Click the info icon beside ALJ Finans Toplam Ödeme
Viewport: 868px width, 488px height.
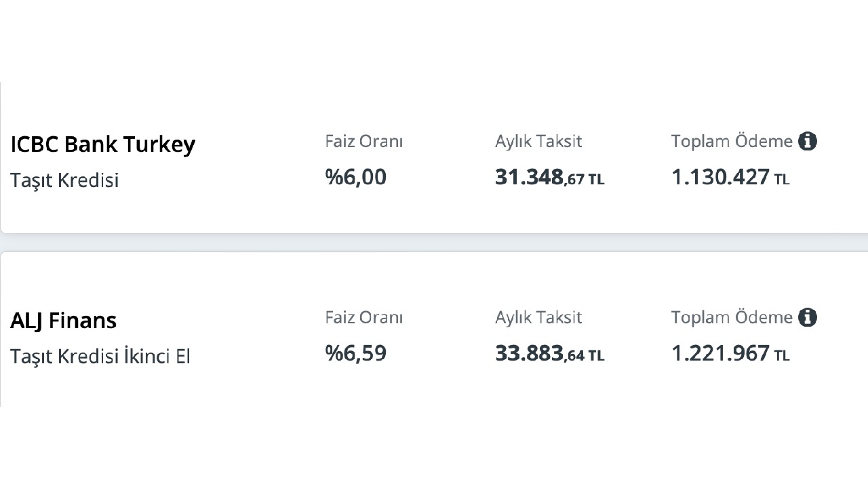[807, 318]
